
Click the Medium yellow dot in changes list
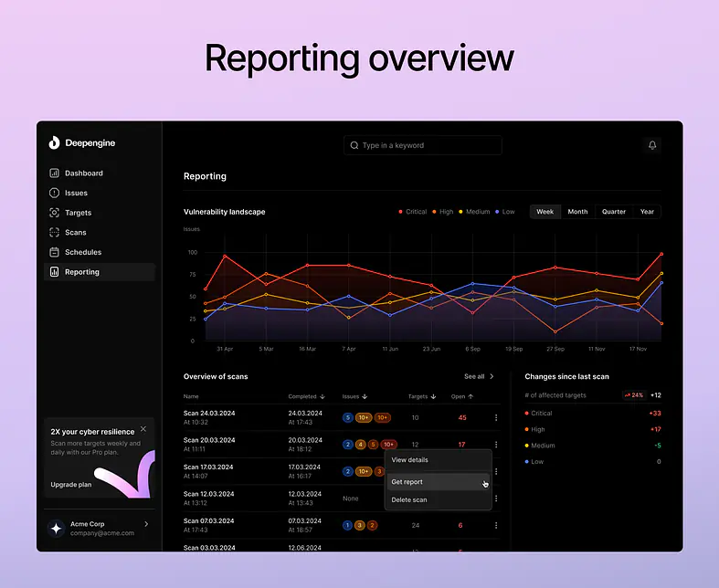coord(527,446)
